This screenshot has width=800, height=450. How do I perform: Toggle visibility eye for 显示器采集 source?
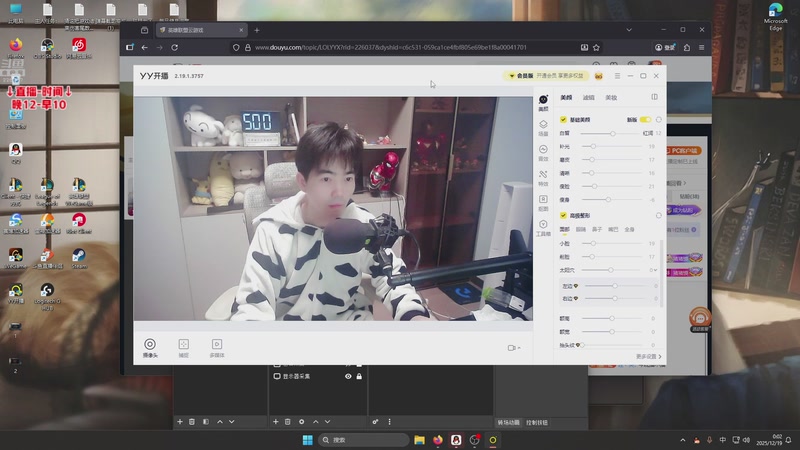click(348, 376)
